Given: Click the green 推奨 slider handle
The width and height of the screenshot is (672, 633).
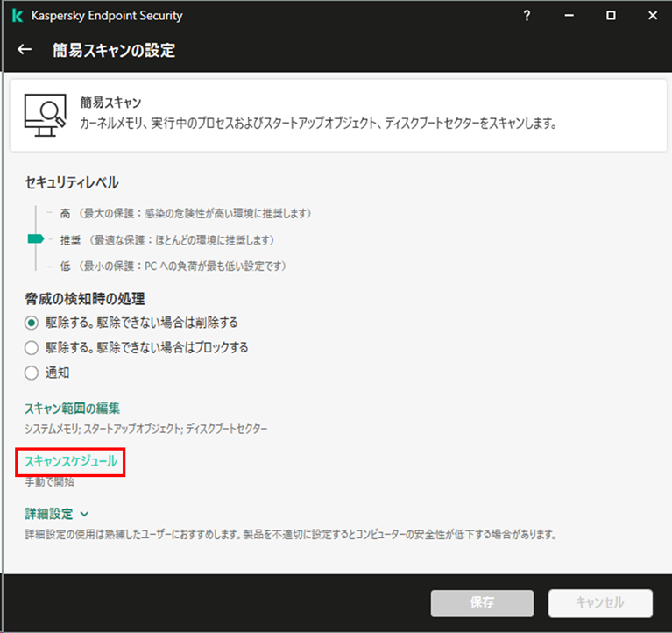Looking at the screenshot, I should 36,238.
